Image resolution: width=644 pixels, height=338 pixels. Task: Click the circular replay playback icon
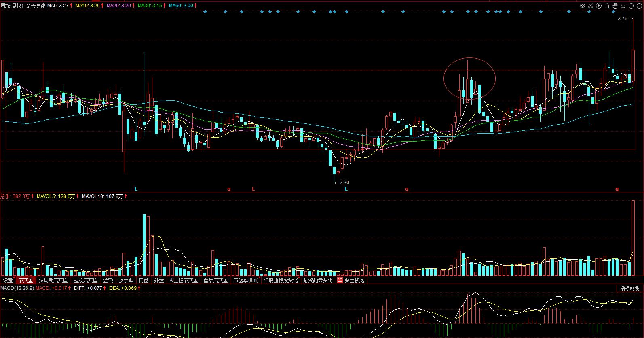pos(599,6)
